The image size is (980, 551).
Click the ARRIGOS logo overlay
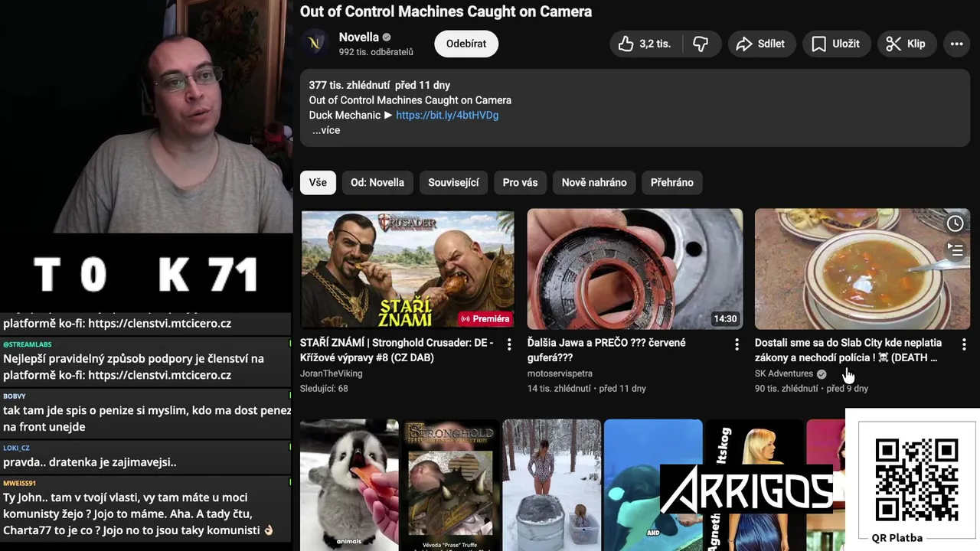[x=746, y=489]
